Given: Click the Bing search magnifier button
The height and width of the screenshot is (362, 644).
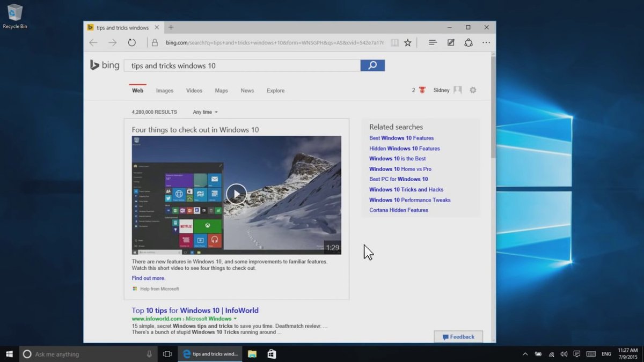Looking at the screenshot, I should click(372, 65).
